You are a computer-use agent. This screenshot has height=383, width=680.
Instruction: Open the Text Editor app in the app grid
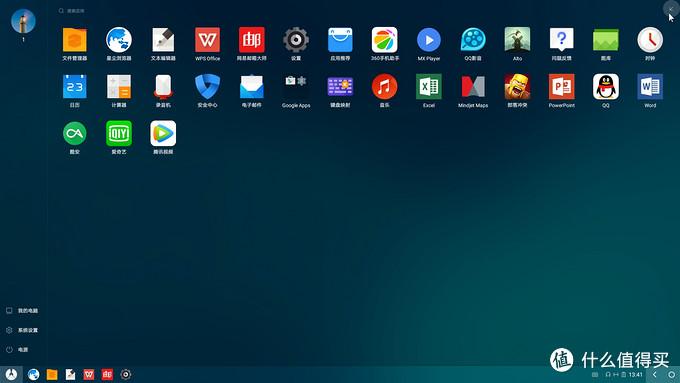(x=163, y=40)
